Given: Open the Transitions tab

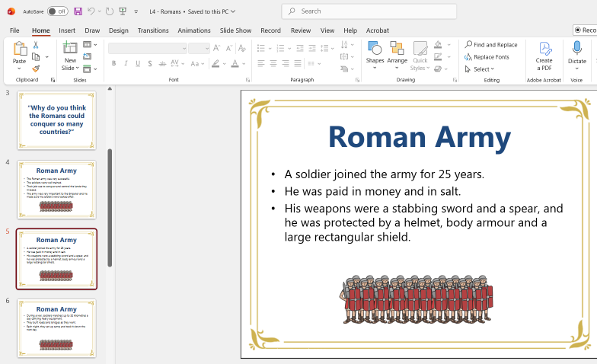Looking at the screenshot, I should (x=153, y=30).
